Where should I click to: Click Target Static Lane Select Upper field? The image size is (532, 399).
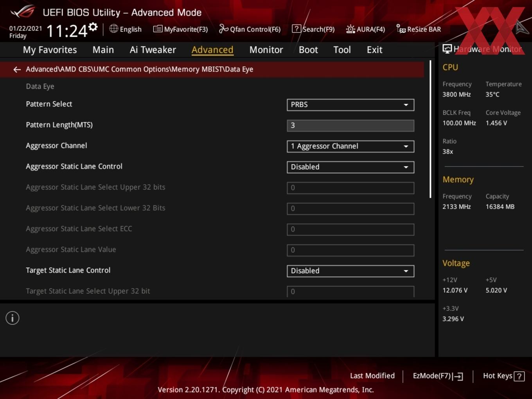(x=350, y=291)
